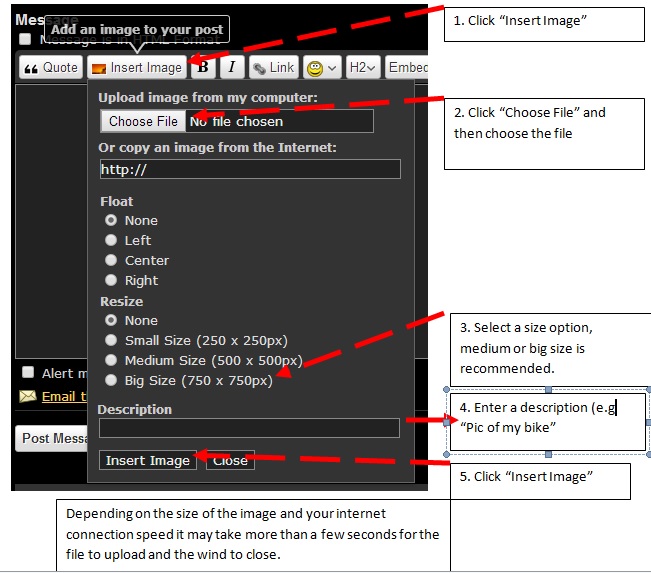Click Insert Image in the toolbar
The height and width of the screenshot is (573, 651).
(x=137, y=67)
